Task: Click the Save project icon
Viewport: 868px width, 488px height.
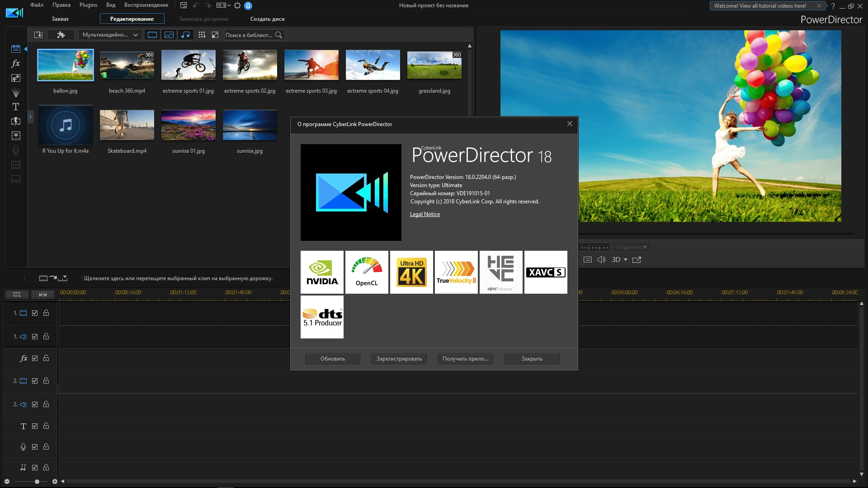Action: click(x=184, y=5)
